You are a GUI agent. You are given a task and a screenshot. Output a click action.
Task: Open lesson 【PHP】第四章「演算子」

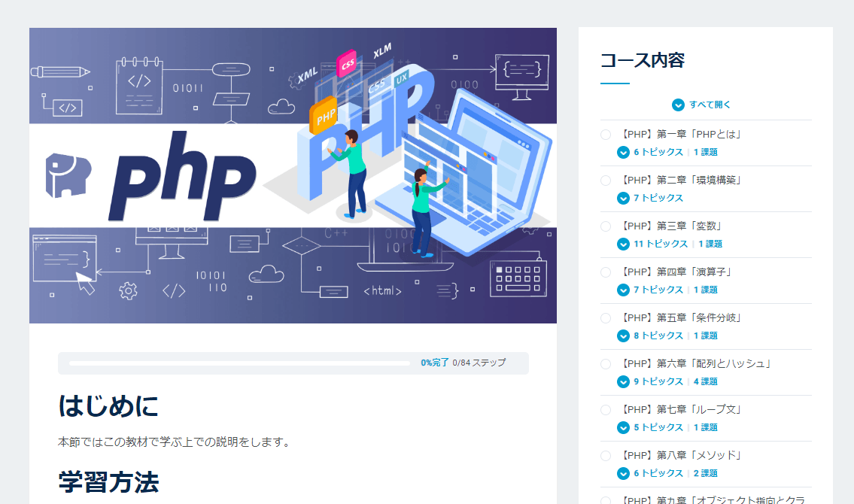(676, 272)
